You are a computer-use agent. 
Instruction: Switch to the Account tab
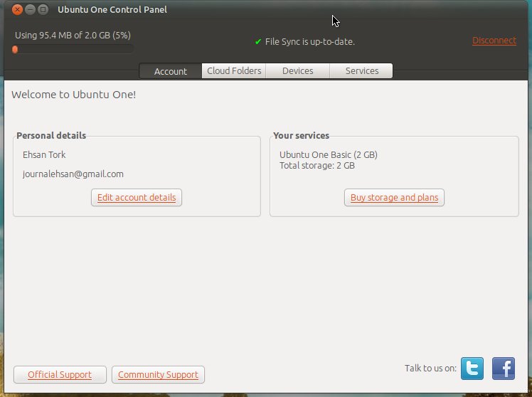[170, 71]
